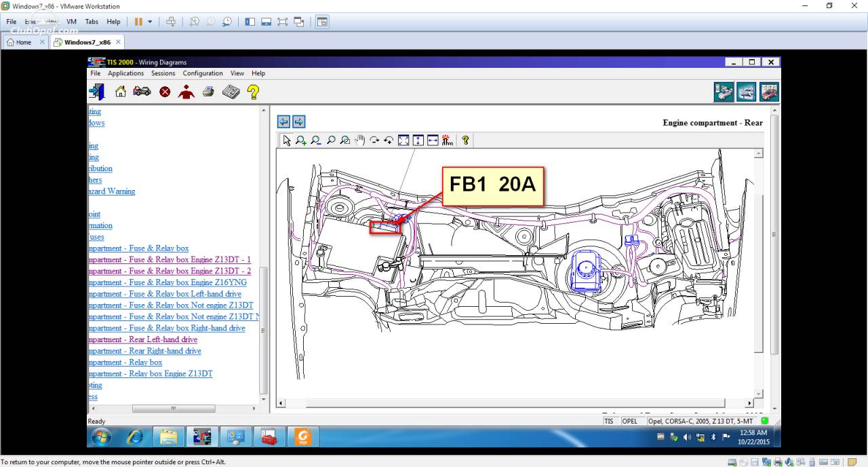Fit the diagram to height
This screenshot has width=868, height=467.
coord(418,141)
